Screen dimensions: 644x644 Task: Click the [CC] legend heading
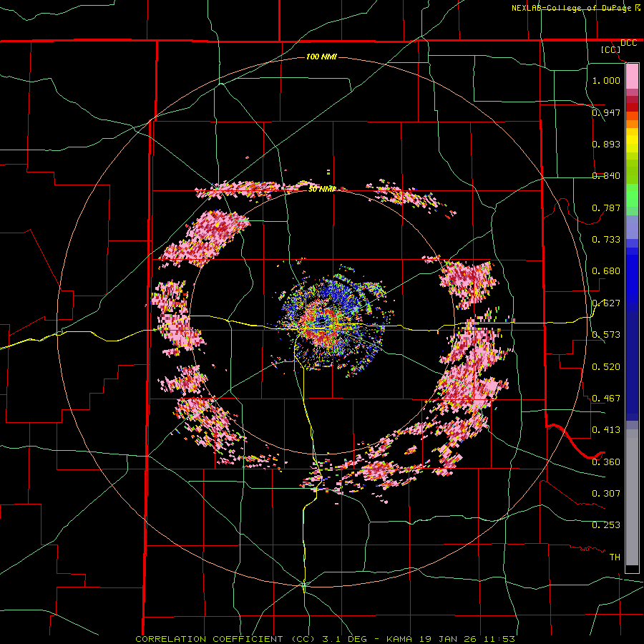tap(610, 49)
